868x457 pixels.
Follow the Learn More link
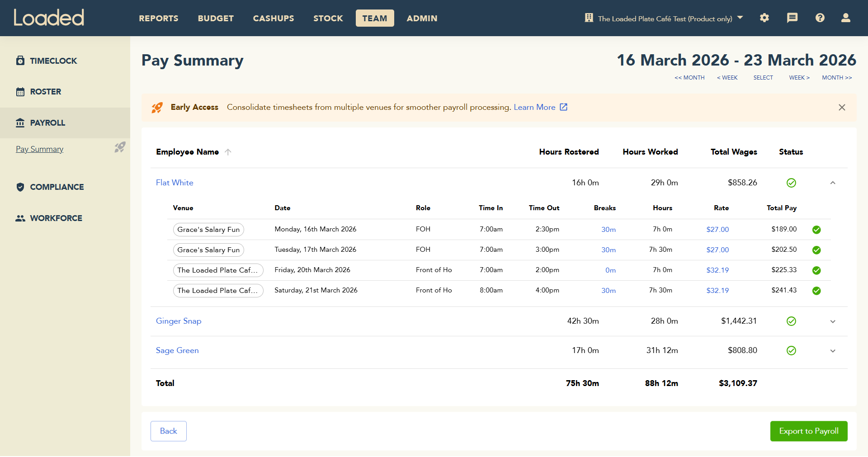click(x=534, y=107)
